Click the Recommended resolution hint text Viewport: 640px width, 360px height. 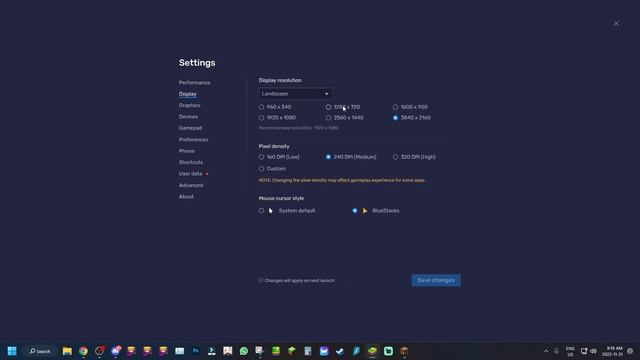point(298,128)
